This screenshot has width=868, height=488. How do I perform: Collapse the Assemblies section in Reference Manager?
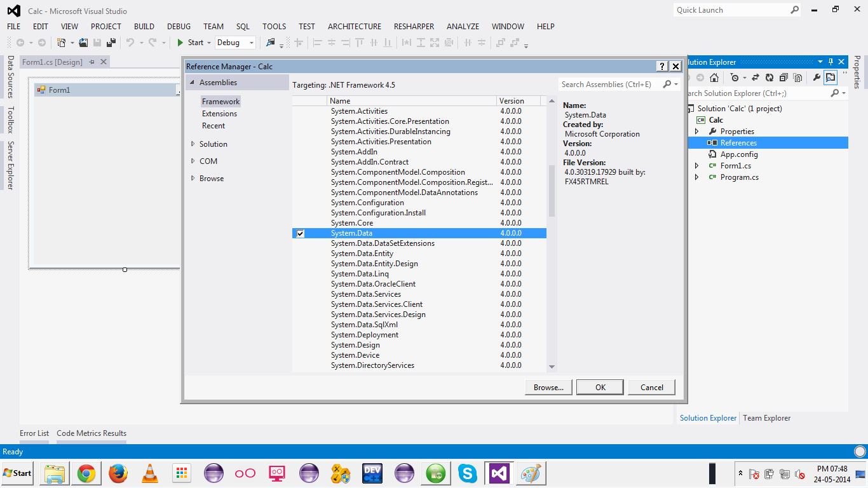coord(193,83)
